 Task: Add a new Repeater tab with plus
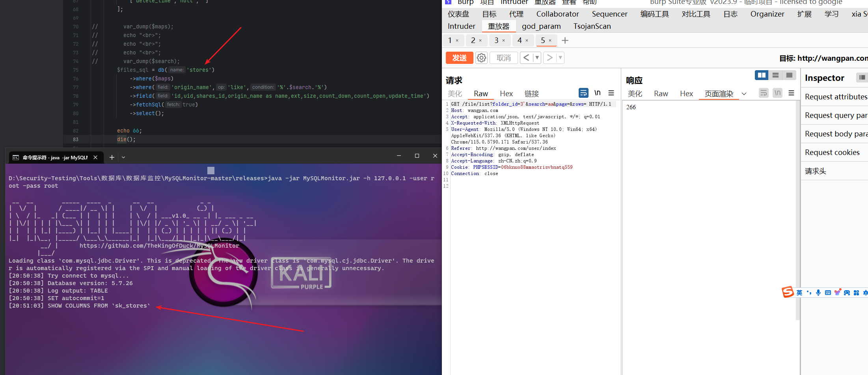pos(565,41)
